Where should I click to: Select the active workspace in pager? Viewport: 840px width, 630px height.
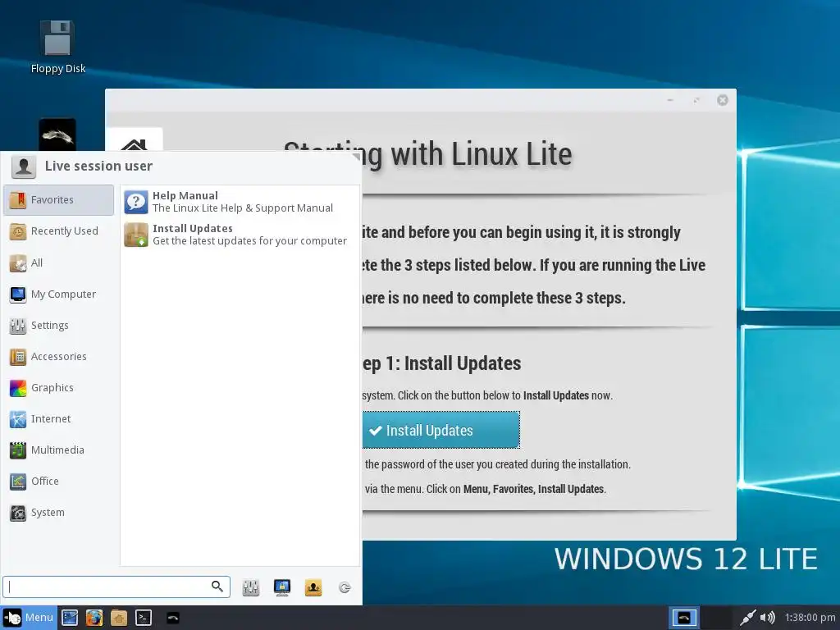click(x=684, y=618)
